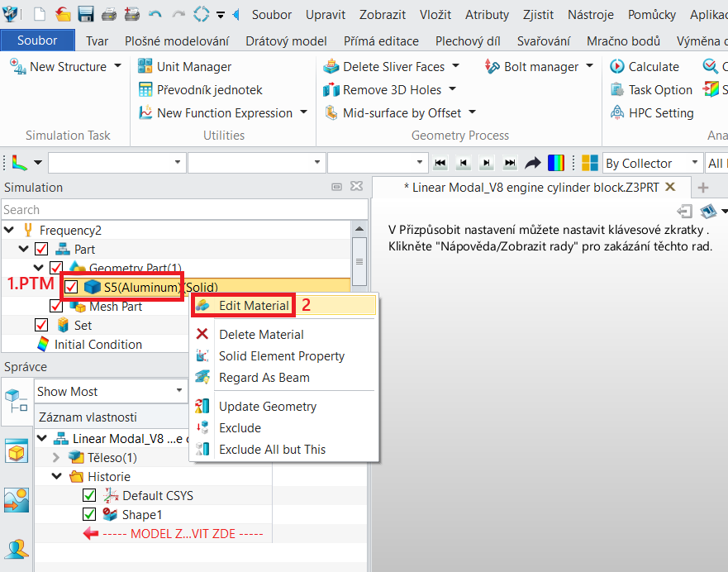
Task: Click the Undo arrow icon
Action: click(x=155, y=14)
